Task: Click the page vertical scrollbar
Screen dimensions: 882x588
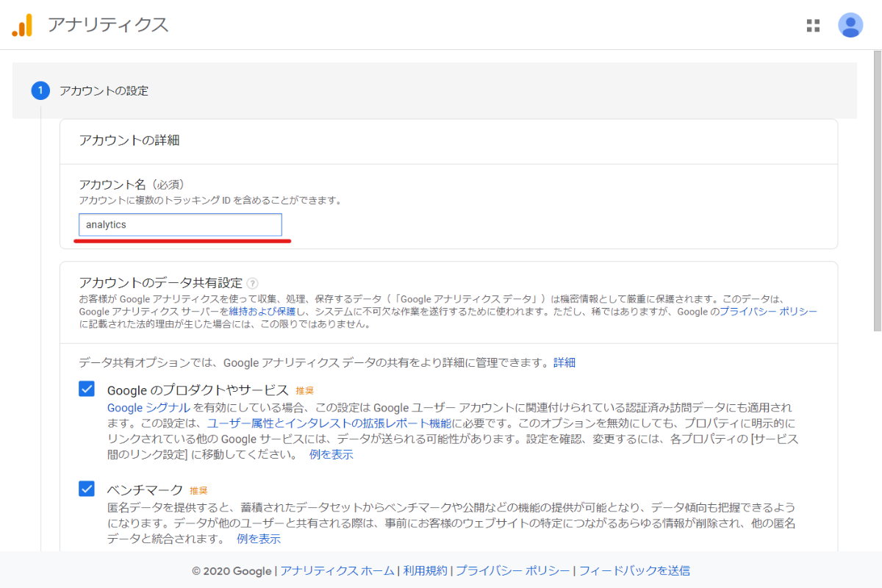Action: (877, 191)
